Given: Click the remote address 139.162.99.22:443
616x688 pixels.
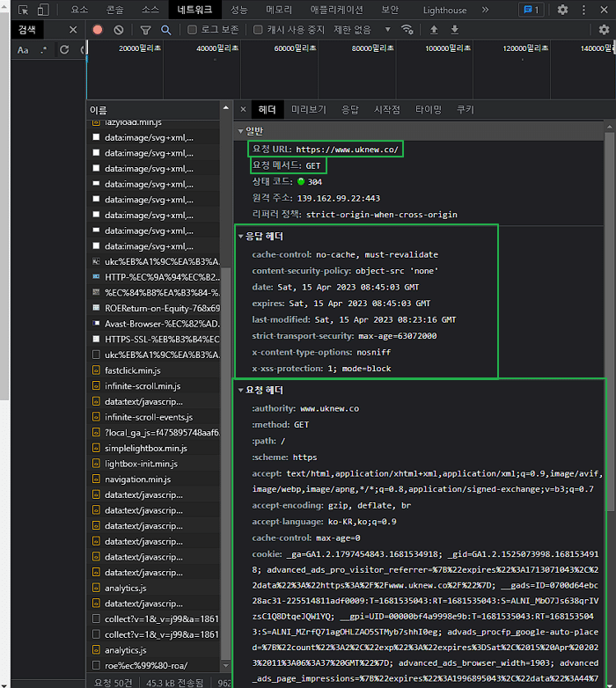Looking at the screenshot, I should click(x=338, y=198).
